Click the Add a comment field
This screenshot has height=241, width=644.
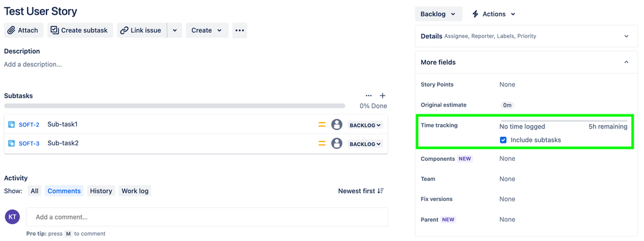(x=207, y=216)
